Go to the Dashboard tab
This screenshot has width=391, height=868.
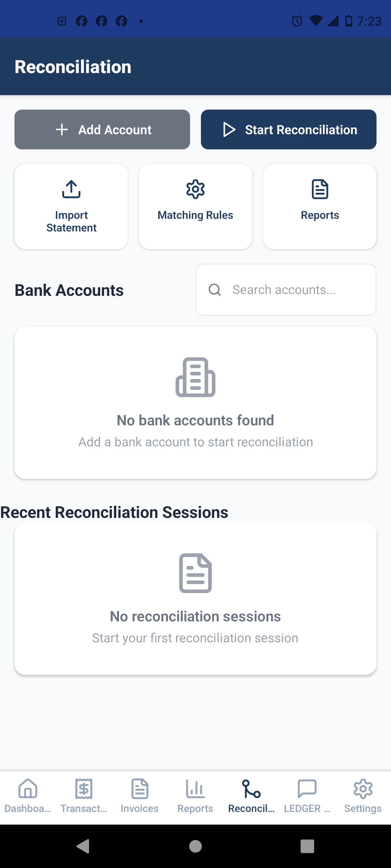tap(28, 796)
